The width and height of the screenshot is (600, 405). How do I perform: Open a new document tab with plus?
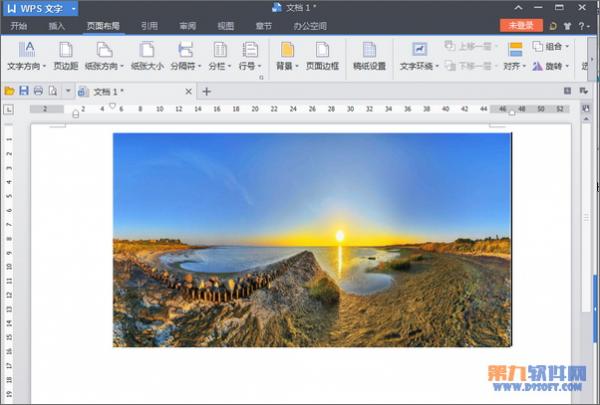[207, 91]
